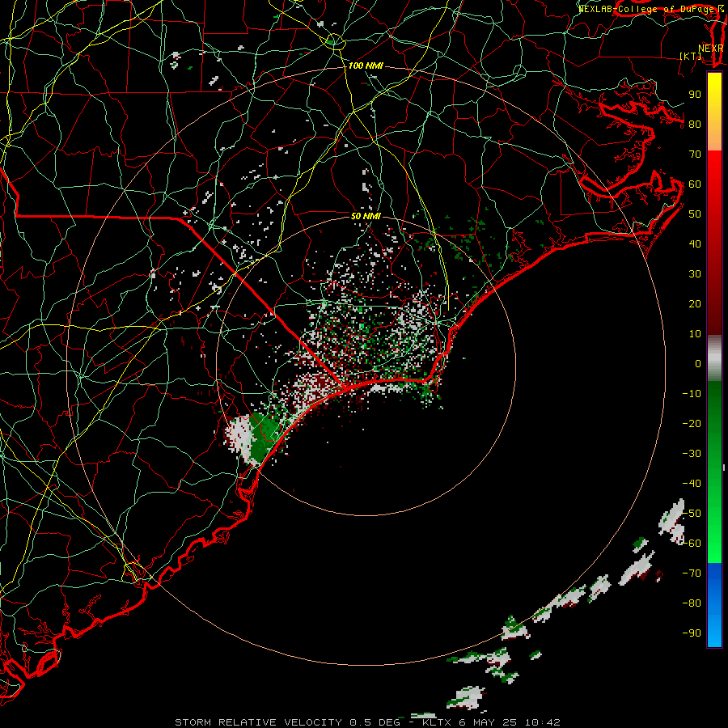
Task: Click the "10:42" time in the caption
Action: pos(543,722)
